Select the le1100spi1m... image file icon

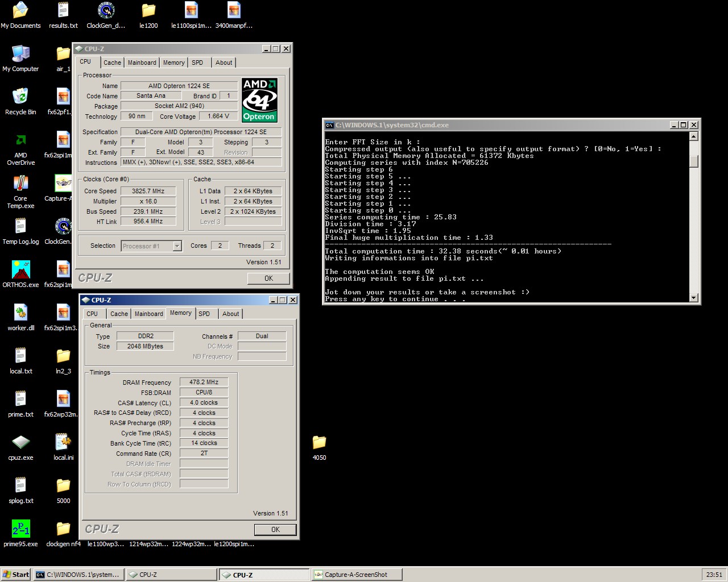(191, 10)
